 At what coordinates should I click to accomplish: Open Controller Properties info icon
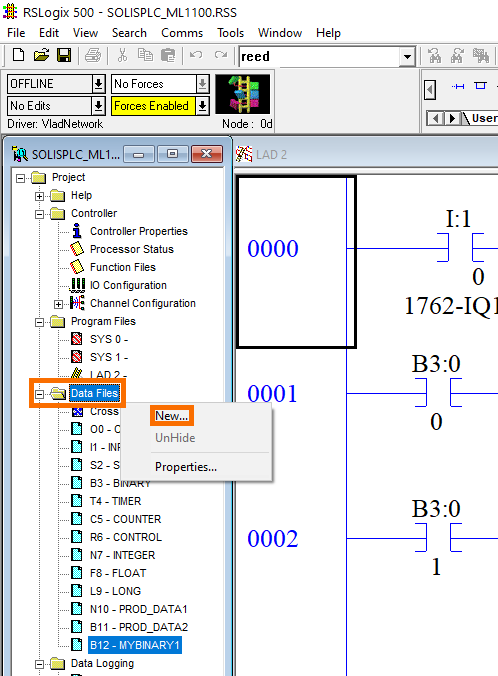[77, 231]
